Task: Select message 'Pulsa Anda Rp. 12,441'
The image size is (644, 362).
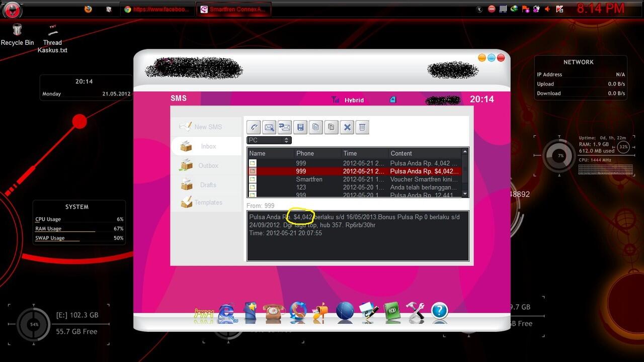Action: (354, 195)
